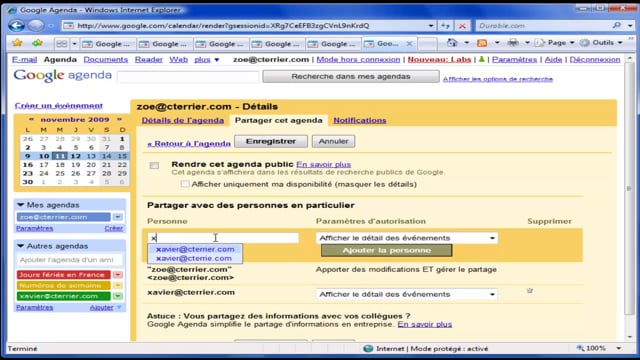Click the green Labs flask icon

[482, 59]
